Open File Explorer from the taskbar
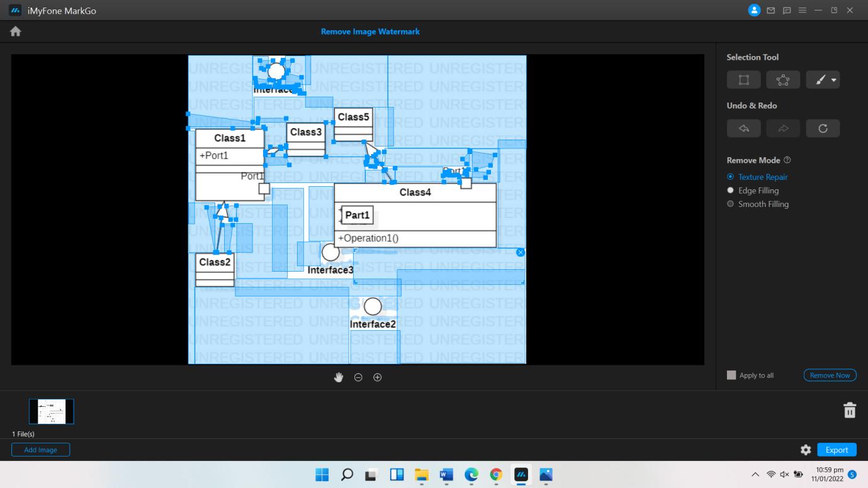Image resolution: width=868 pixels, height=488 pixels. 421,475
